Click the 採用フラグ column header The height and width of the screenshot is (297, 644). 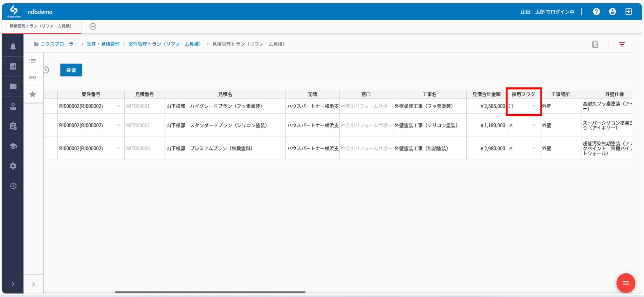523,94
